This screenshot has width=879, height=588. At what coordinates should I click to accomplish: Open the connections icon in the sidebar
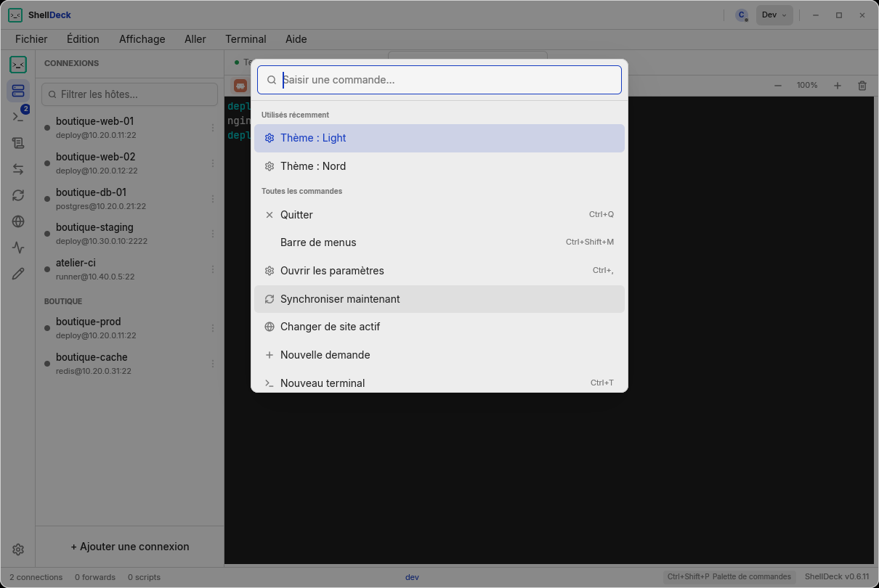[x=18, y=91]
